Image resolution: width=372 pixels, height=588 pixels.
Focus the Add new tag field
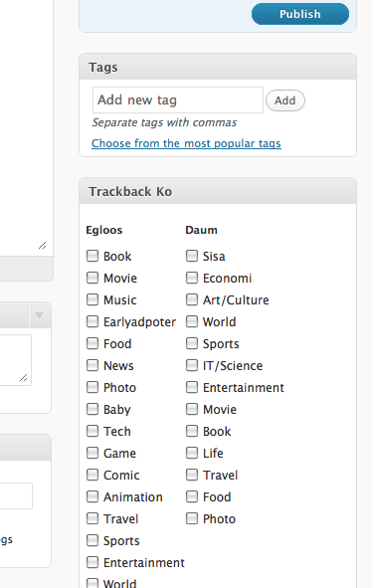pyautogui.click(x=178, y=100)
